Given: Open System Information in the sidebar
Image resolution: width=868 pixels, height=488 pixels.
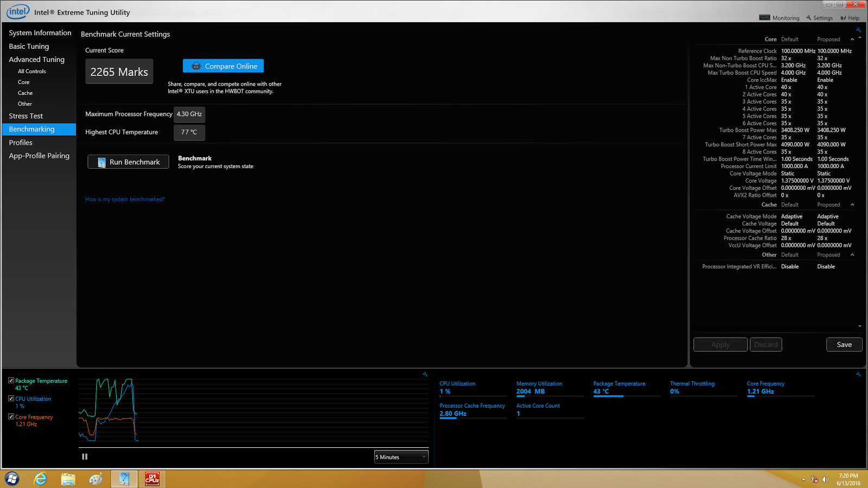Looking at the screenshot, I should [x=40, y=33].
